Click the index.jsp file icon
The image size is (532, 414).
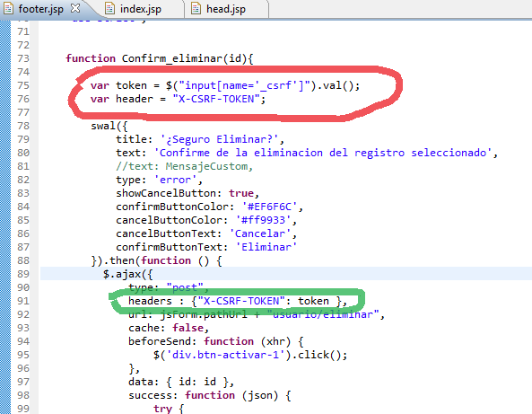(x=109, y=8)
